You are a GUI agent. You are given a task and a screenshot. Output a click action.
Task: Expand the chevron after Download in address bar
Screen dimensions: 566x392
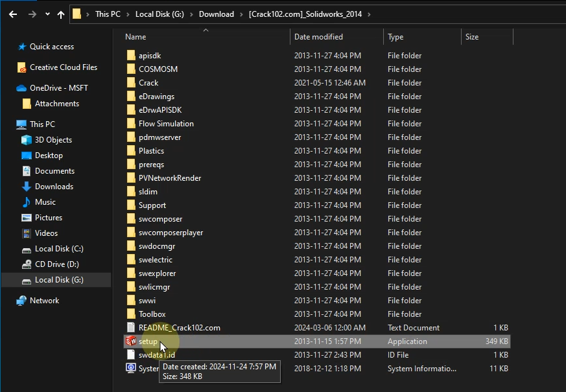(241, 14)
